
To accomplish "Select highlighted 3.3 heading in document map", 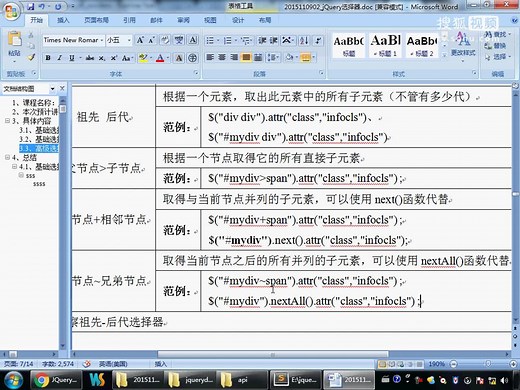I will (39, 148).
